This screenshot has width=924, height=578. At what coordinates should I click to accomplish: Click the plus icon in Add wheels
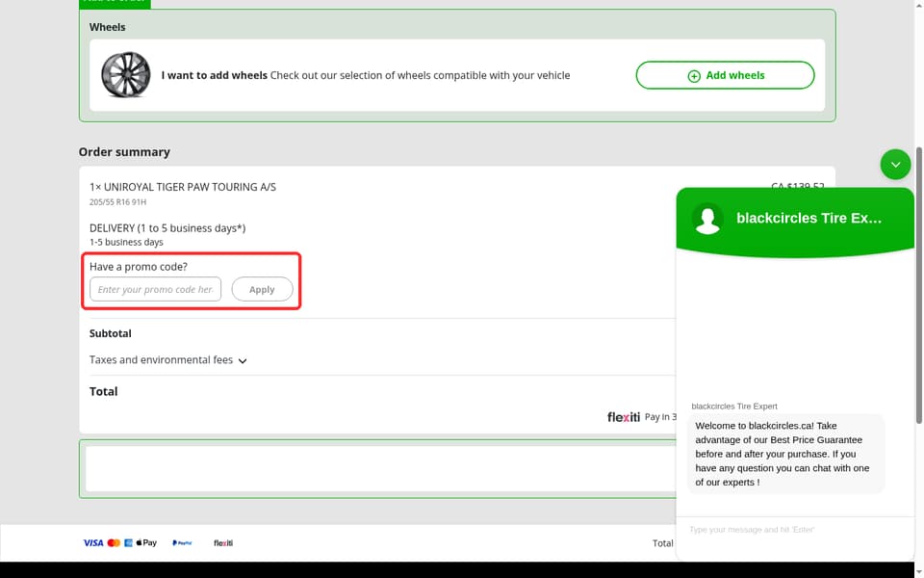pyautogui.click(x=694, y=76)
